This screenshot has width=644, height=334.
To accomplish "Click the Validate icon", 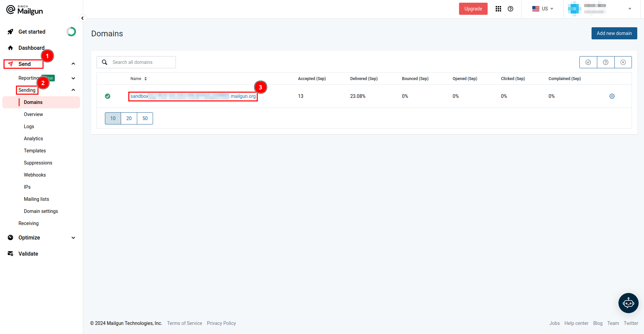I will point(10,254).
